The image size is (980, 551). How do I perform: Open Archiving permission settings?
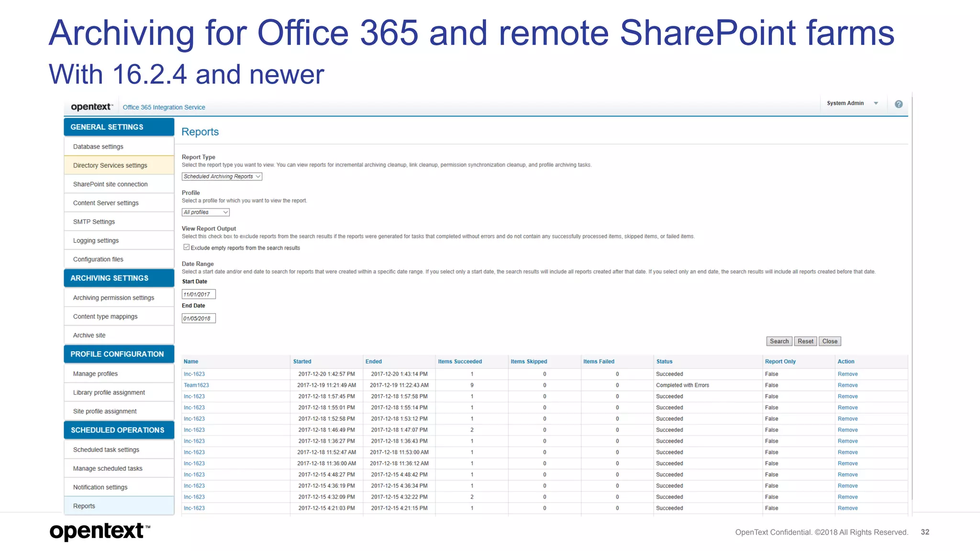[x=119, y=298]
